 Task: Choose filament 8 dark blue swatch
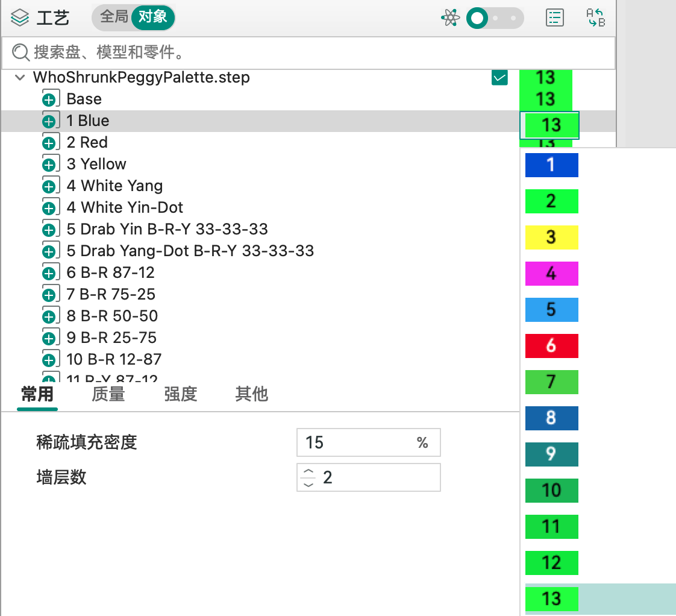tap(551, 418)
